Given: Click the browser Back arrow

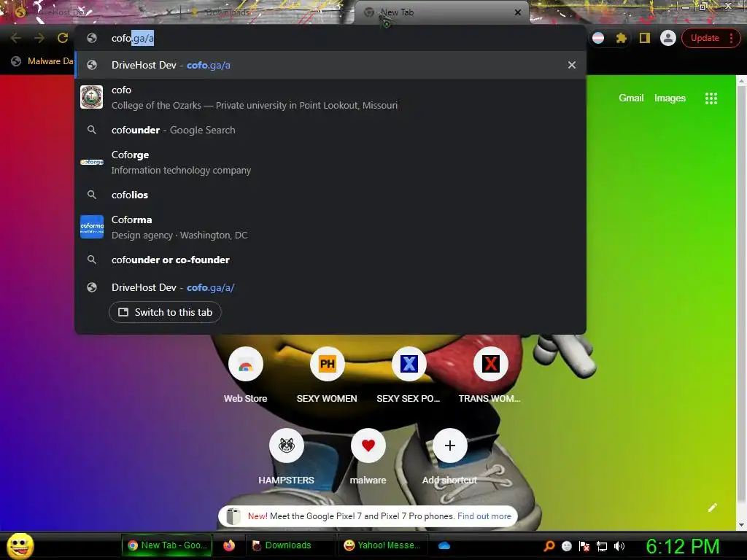Looking at the screenshot, I should [15, 38].
